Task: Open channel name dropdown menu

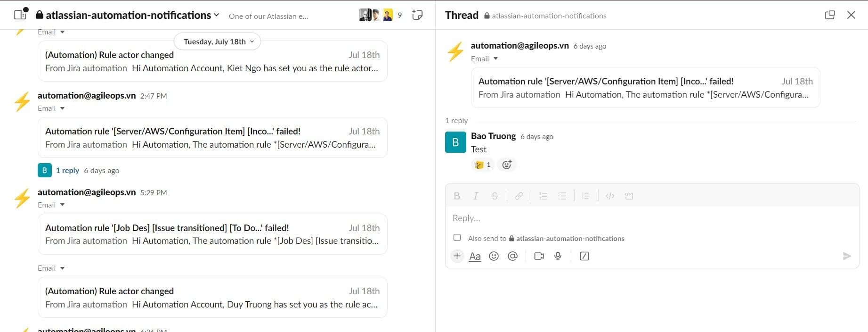Action: click(128, 15)
